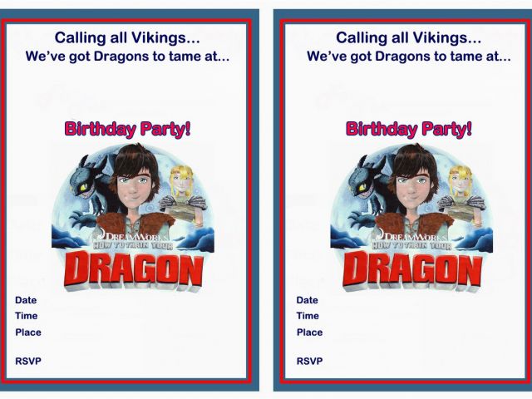Click the DreamWorks logo on the left card
The image size is (532, 399).
pyautogui.click(x=132, y=236)
